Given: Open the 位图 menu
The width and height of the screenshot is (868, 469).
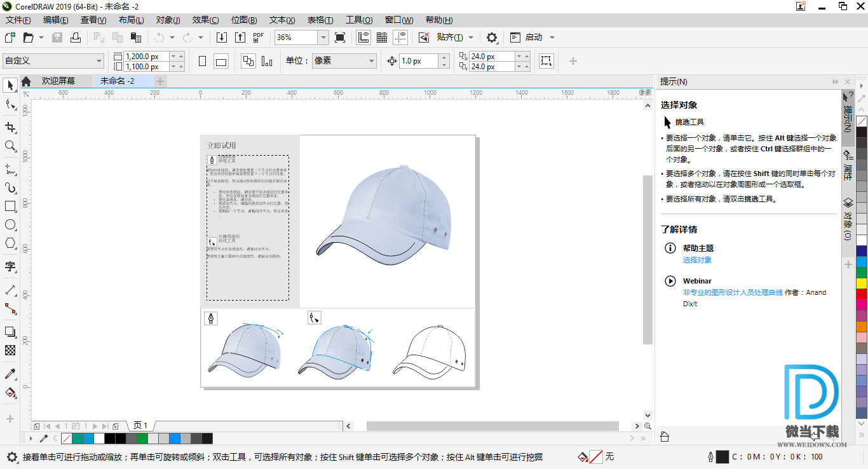Looking at the screenshot, I should pos(244,20).
